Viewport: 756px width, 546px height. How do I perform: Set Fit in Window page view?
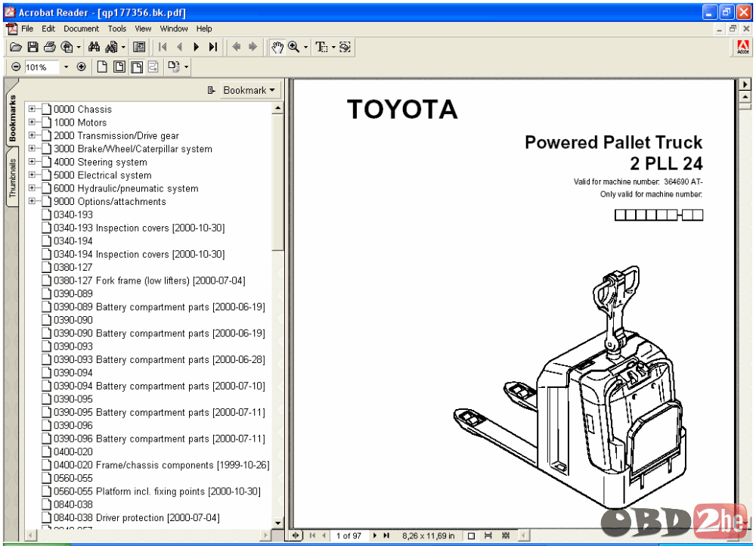coord(119,67)
